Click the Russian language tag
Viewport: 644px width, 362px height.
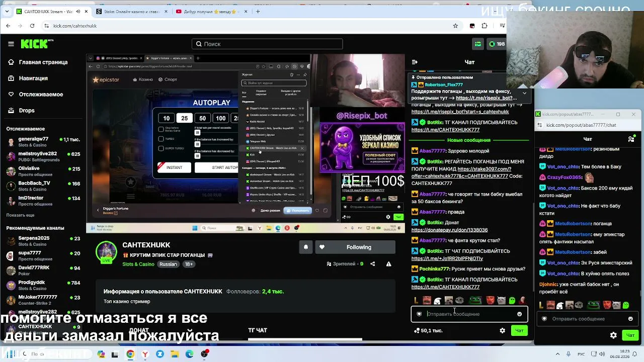tap(168, 264)
